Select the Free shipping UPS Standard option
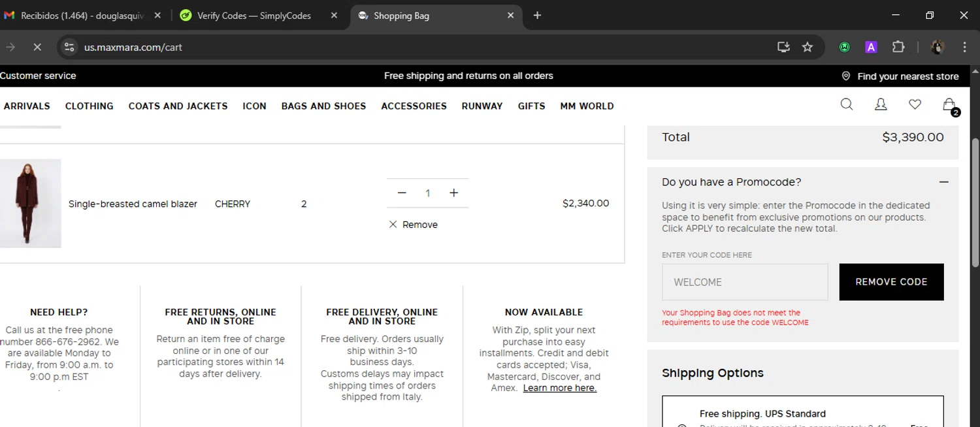Screen dimensions: 980x427 [x=802, y=412]
